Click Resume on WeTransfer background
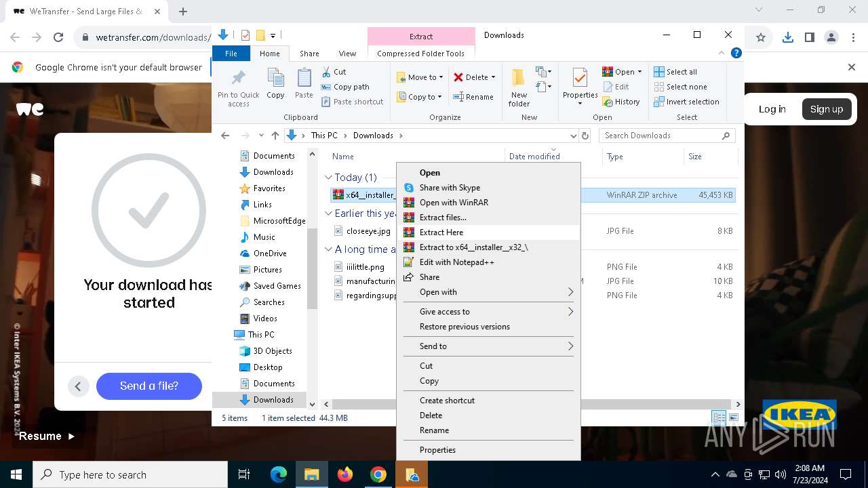 tap(47, 436)
